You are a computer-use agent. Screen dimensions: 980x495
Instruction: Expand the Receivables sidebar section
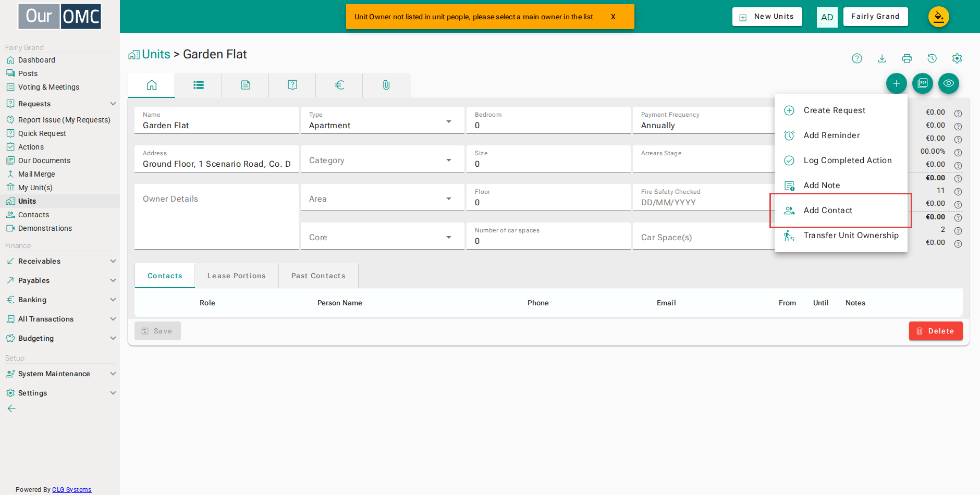[x=60, y=261]
